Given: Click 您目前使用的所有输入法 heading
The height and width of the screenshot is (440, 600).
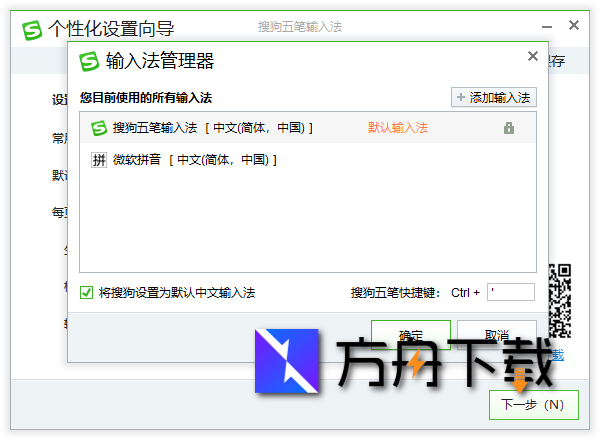Looking at the screenshot, I should pos(146,98).
